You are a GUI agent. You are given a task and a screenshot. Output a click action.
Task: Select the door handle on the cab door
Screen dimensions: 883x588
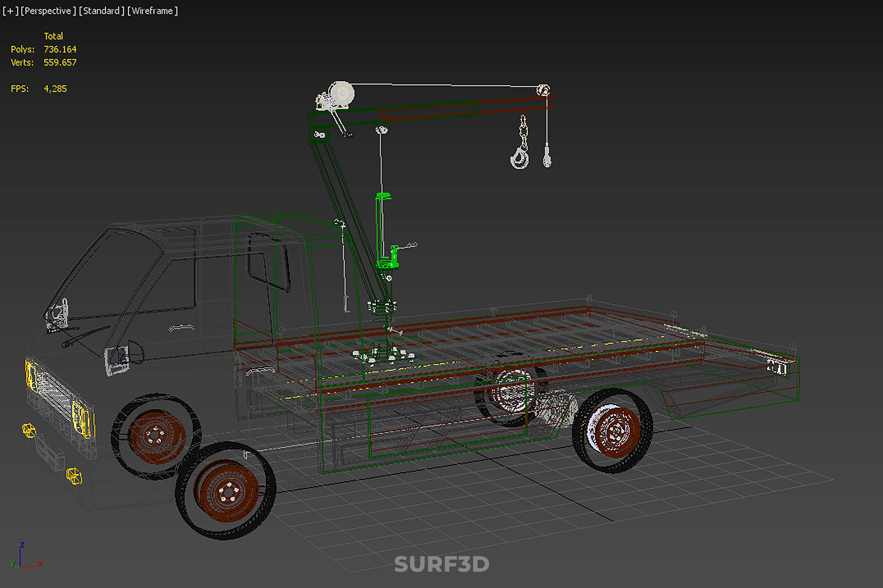point(182,328)
